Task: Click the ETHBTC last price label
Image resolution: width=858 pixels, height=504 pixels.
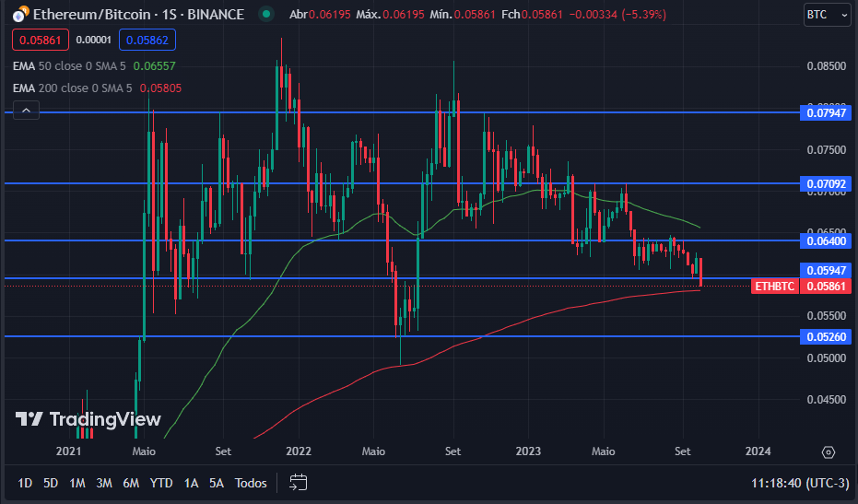Action: coord(775,287)
